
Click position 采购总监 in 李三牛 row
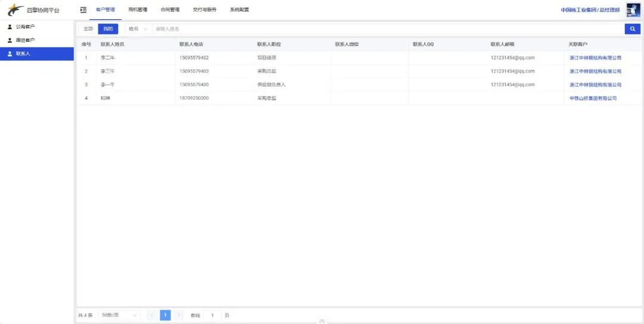point(267,72)
